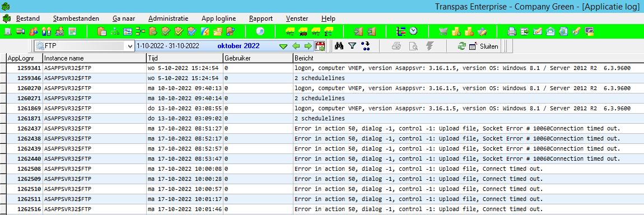The height and width of the screenshot is (215, 644).
Task: Click the green refresh arrows icon
Action: (x=461, y=46)
